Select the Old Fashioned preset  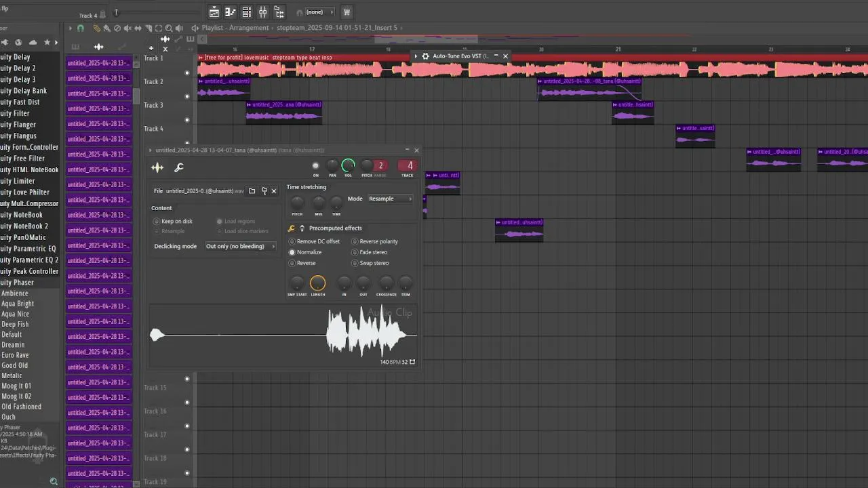tap(21, 407)
